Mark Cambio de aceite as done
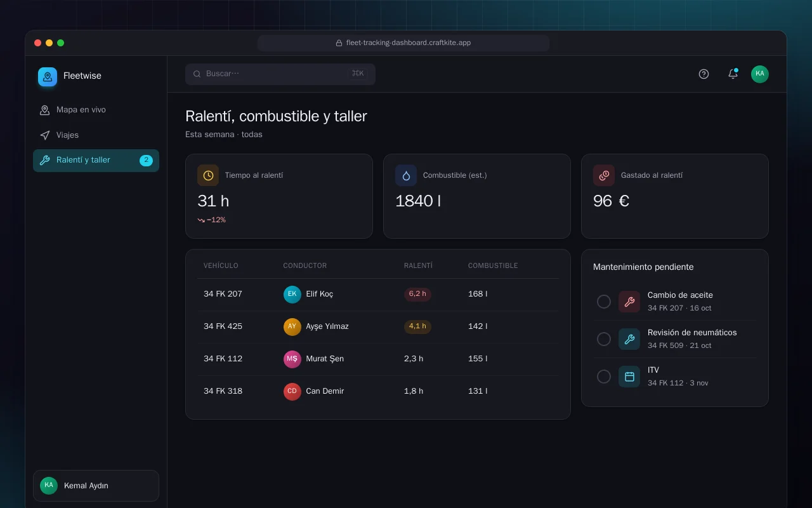The height and width of the screenshot is (508, 812). tap(604, 302)
